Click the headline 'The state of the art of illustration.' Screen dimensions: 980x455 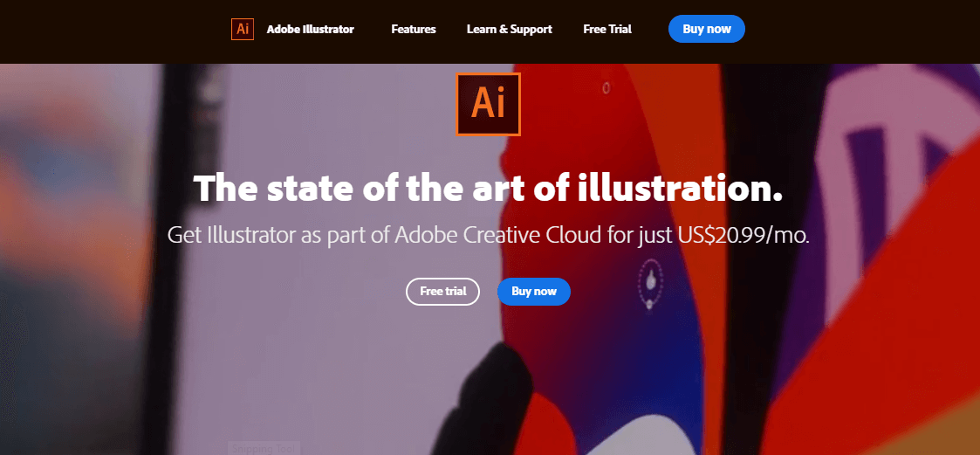click(x=488, y=187)
